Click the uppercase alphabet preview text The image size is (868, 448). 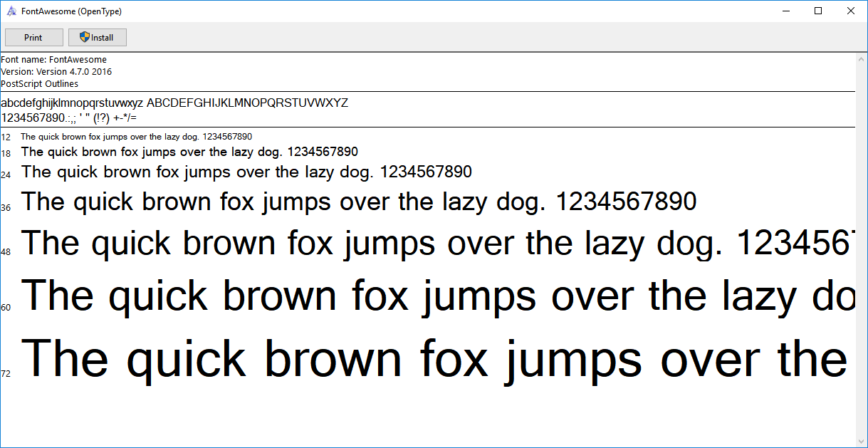(247, 103)
